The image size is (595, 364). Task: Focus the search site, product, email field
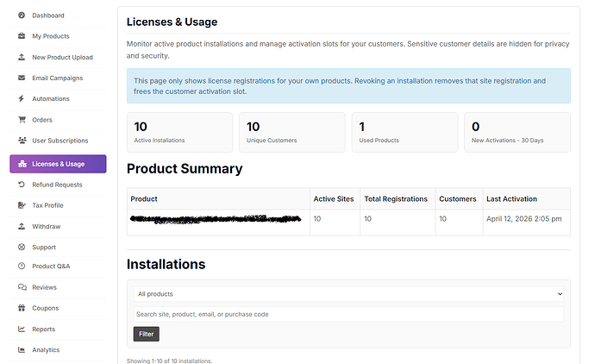[348, 314]
